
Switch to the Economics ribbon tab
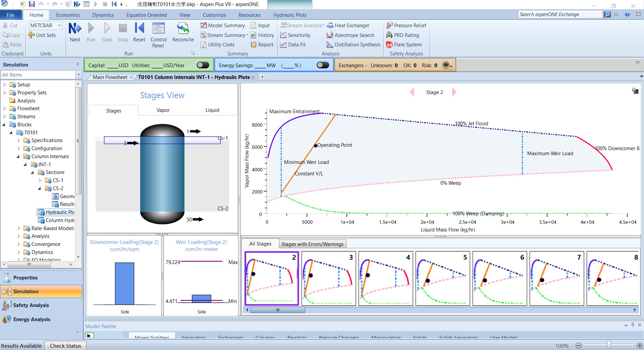(x=68, y=15)
